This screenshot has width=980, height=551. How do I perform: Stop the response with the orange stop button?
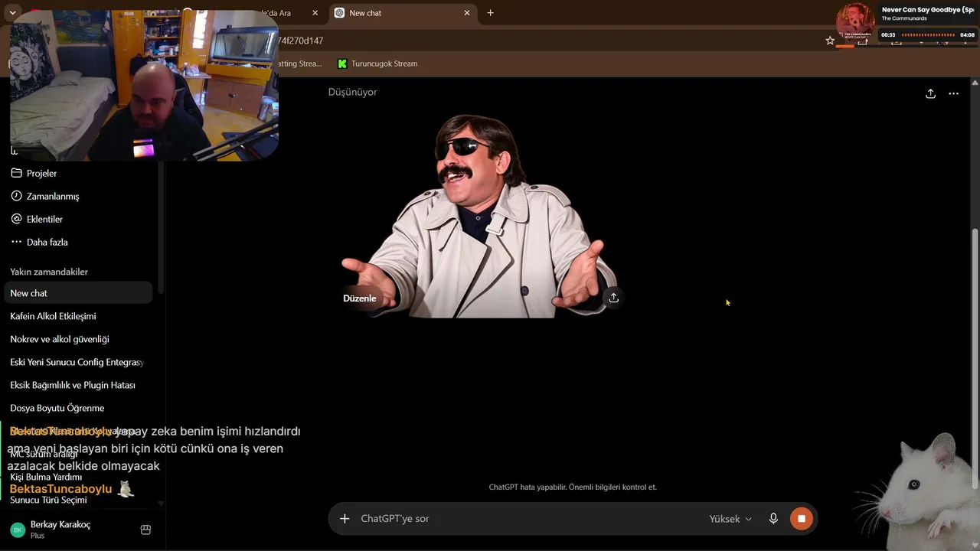point(801,519)
